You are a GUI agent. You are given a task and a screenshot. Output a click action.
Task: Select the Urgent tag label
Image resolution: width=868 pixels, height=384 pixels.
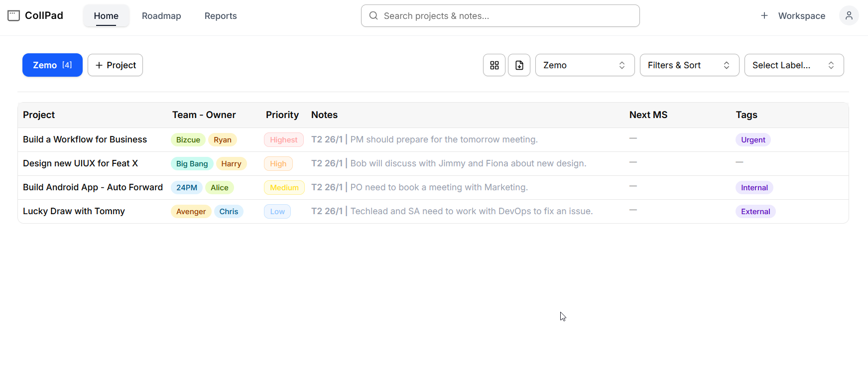click(x=752, y=140)
